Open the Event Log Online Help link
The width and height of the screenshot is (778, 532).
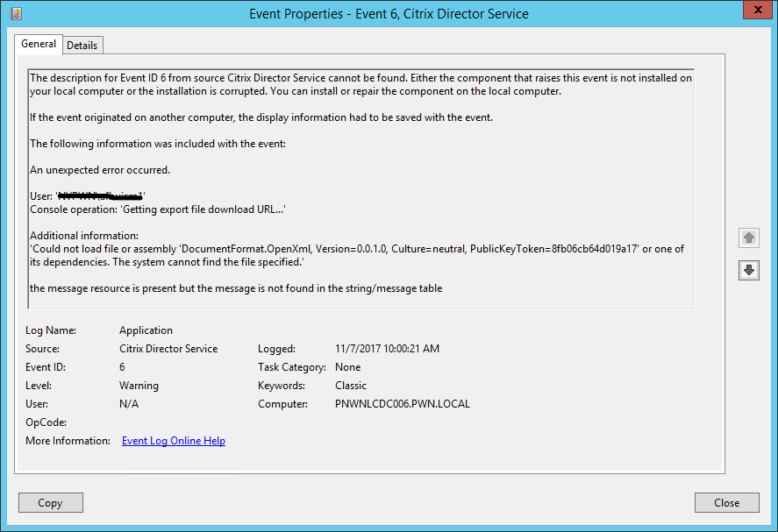pyautogui.click(x=174, y=441)
